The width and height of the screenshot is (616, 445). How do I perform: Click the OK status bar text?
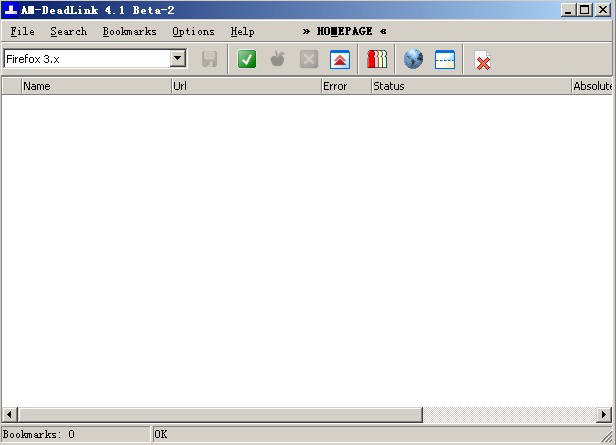[161, 434]
